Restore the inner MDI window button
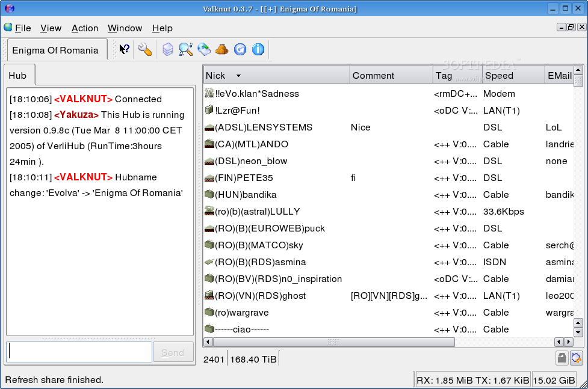The width and height of the screenshot is (588, 389). click(x=571, y=27)
